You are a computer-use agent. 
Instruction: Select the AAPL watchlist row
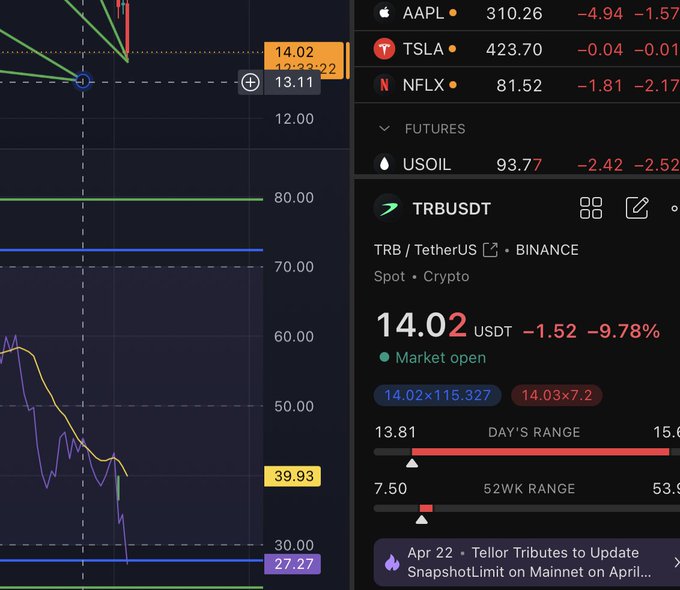(x=517, y=13)
